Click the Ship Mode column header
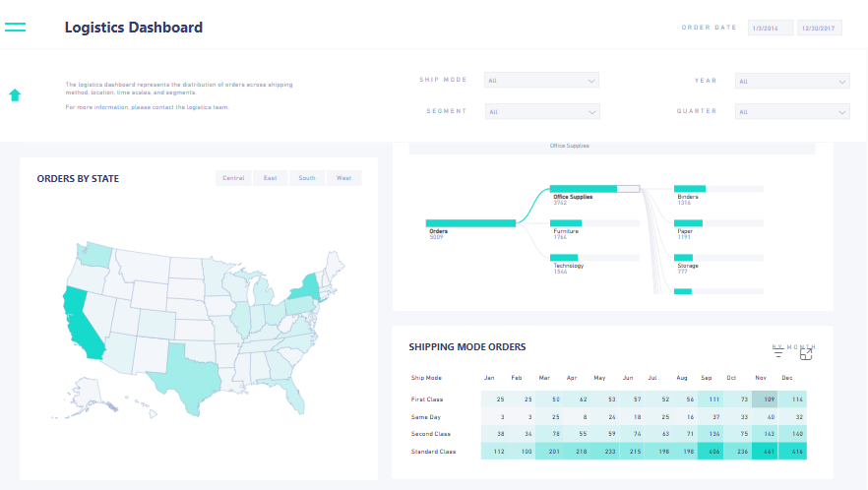The image size is (868, 490). 426,377
